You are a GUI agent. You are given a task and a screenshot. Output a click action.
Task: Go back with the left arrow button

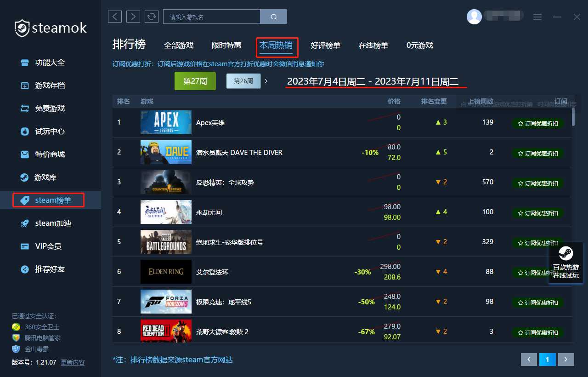(x=115, y=17)
